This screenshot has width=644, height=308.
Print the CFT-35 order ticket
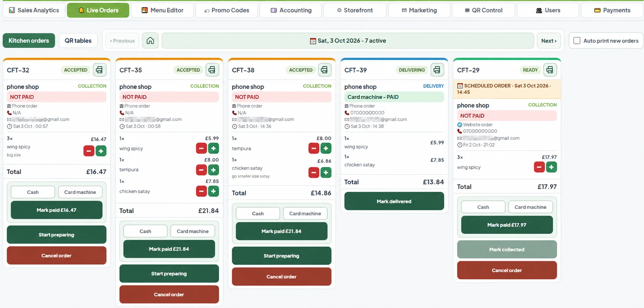(x=212, y=70)
